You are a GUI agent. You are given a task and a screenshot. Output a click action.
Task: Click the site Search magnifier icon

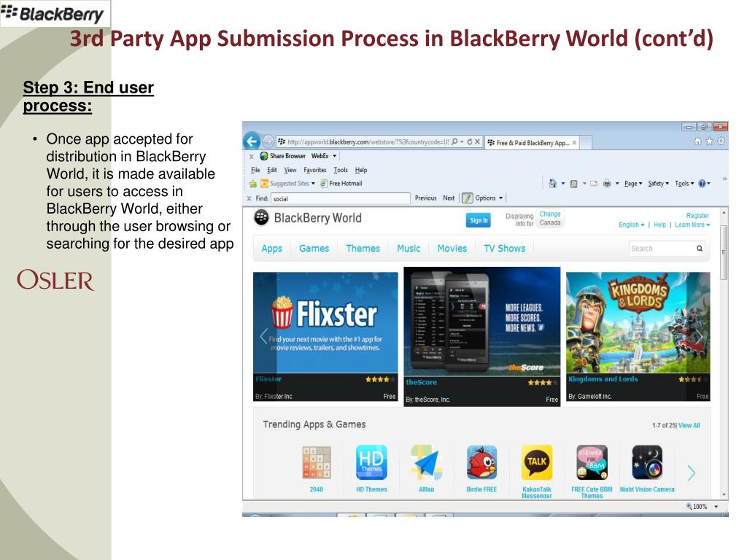tap(700, 249)
